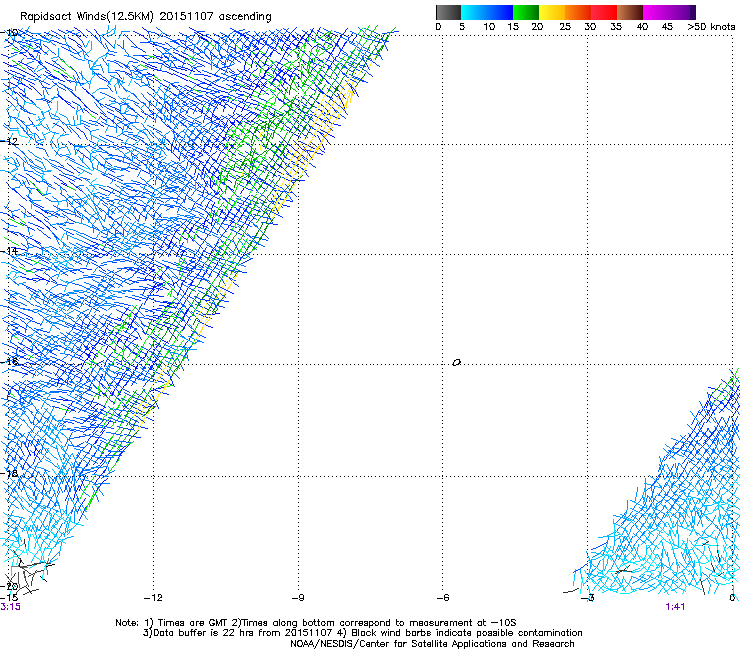Click the dark purple 45-50 knots legend swatch
This screenshot has height=650, width=740.
[x=682, y=12]
